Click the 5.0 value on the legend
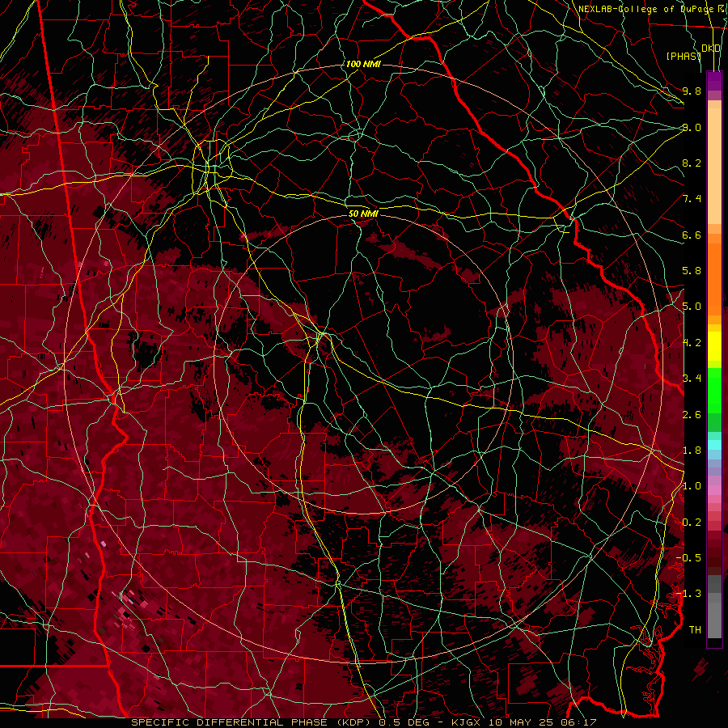728x728 pixels. 692,307
